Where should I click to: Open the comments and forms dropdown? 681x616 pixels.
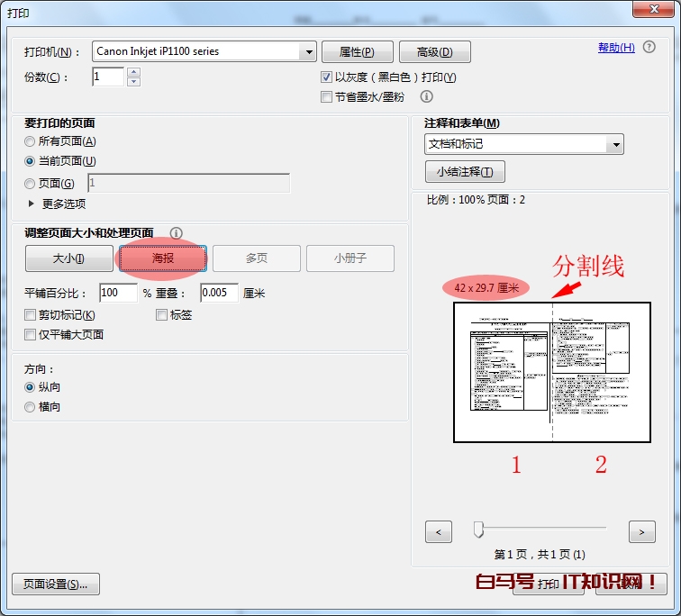523,144
